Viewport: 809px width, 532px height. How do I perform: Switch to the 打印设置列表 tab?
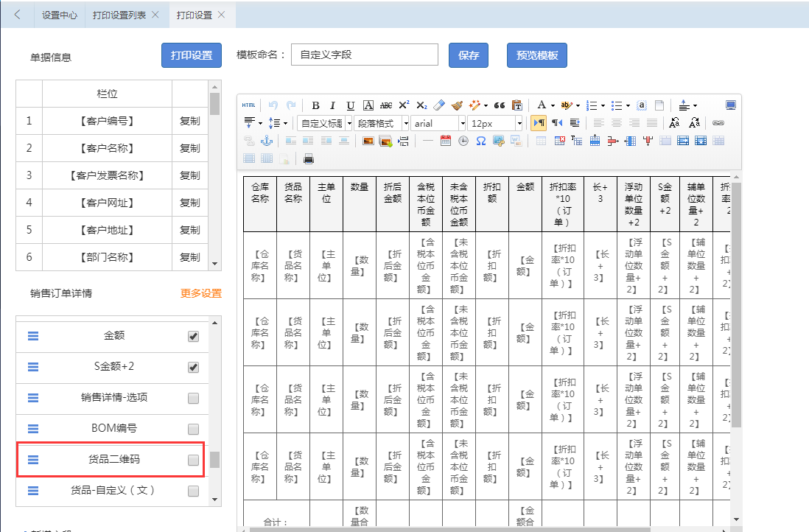(119, 15)
